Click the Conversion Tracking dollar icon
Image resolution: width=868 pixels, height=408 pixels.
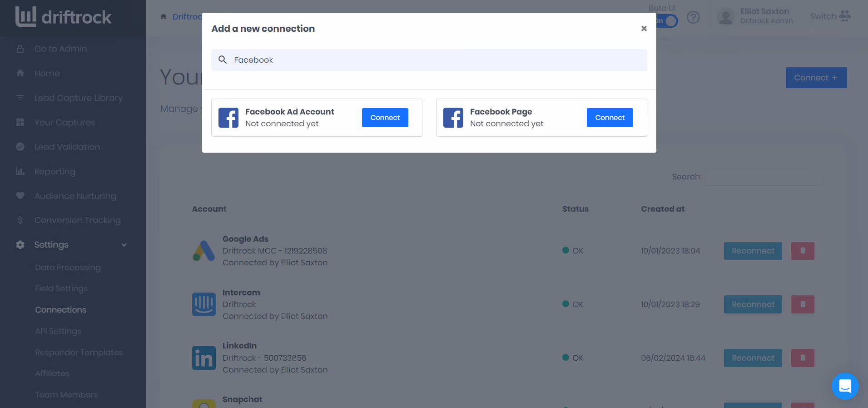(20, 220)
